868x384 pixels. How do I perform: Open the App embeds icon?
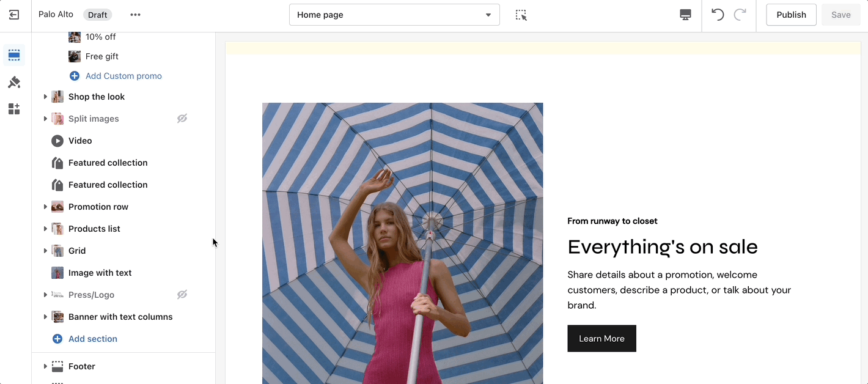14,109
